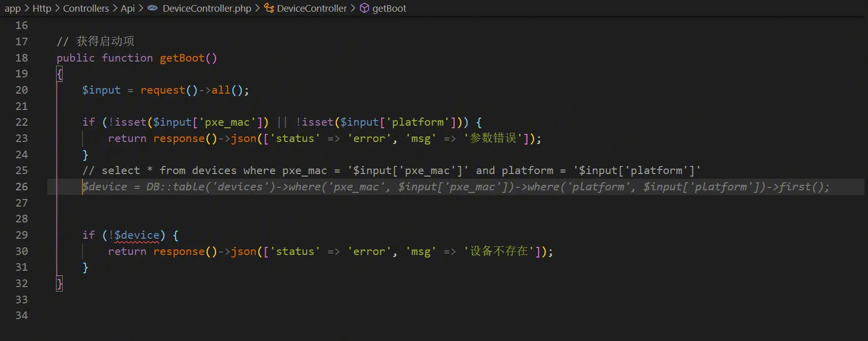Open the Http breadcrumb segment

(x=42, y=8)
